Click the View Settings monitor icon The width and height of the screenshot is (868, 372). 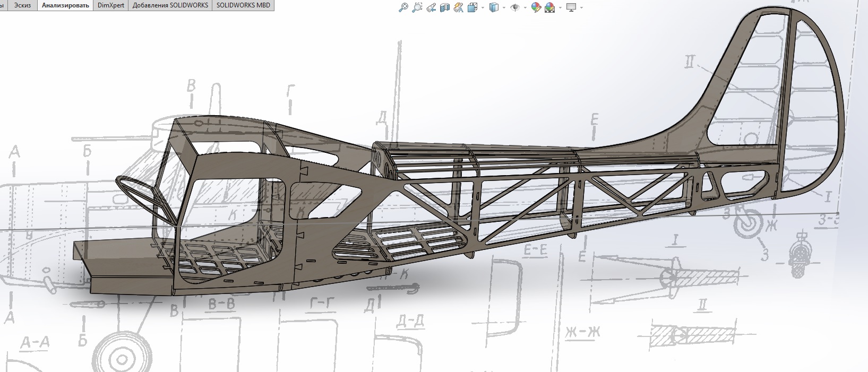pyautogui.click(x=571, y=7)
